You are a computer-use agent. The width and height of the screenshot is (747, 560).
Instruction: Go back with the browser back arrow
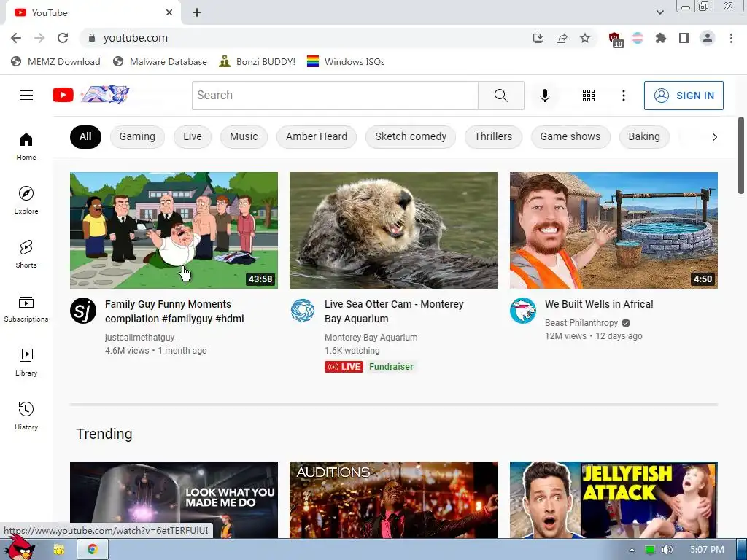click(16, 38)
